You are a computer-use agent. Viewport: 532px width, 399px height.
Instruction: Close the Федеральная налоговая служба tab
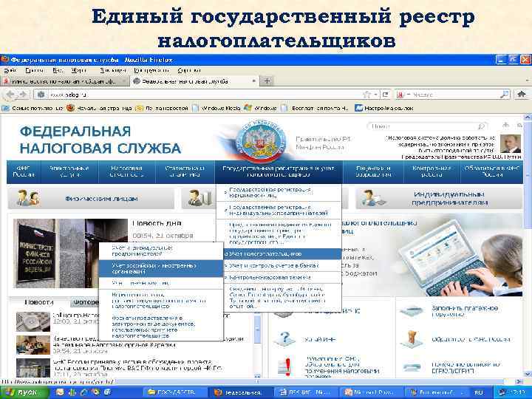(253, 81)
